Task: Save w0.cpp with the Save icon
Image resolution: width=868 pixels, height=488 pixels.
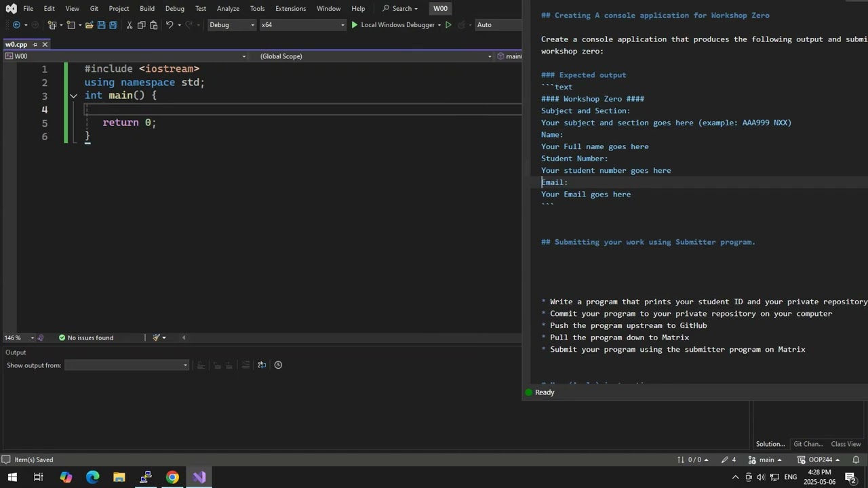Action: point(101,25)
